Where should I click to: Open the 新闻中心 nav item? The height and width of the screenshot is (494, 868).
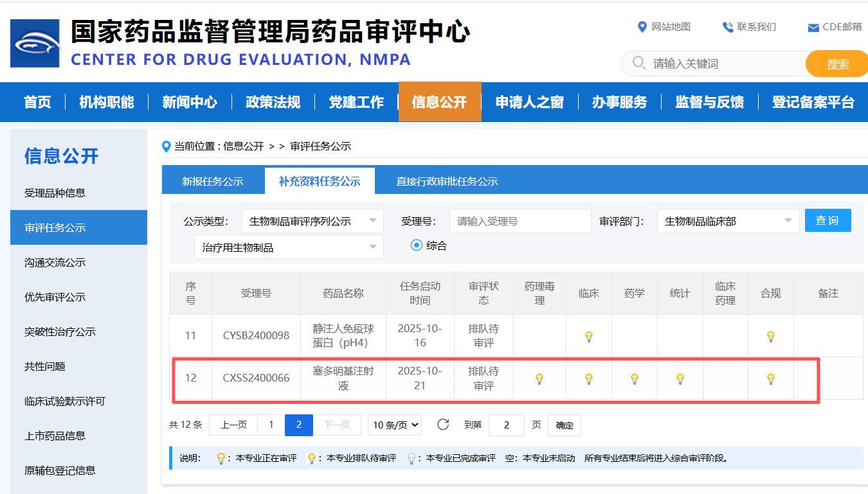click(190, 102)
